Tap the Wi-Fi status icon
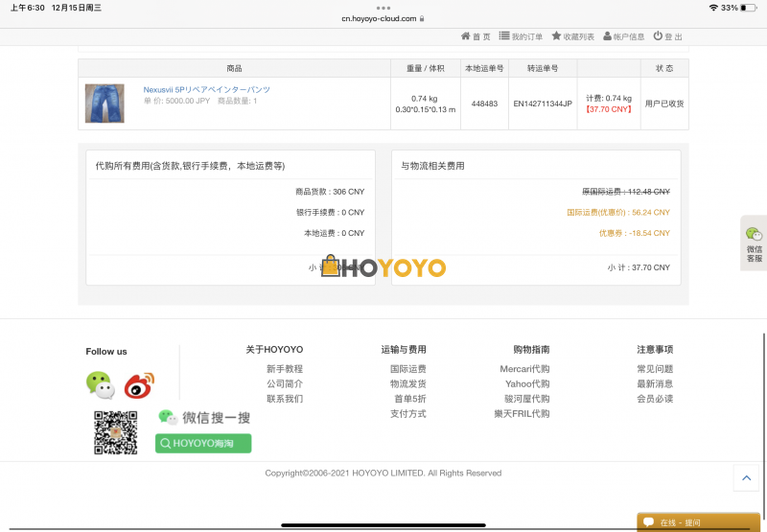 point(713,8)
